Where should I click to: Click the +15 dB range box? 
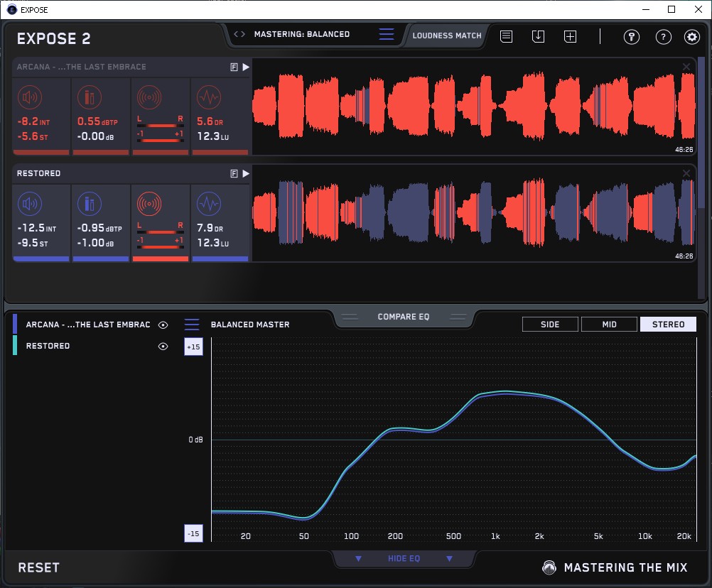pyautogui.click(x=193, y=347)
